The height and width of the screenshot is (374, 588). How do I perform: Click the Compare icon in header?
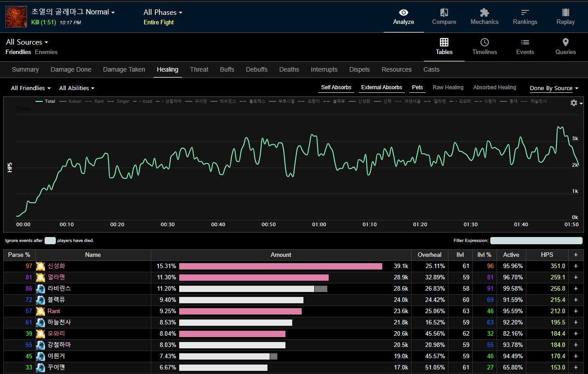click(444, 13)
